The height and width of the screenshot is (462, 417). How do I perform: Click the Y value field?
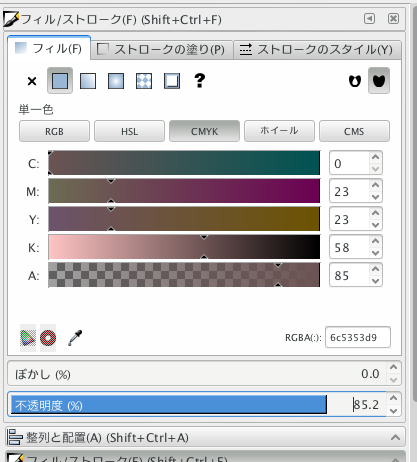coord(349,219)
